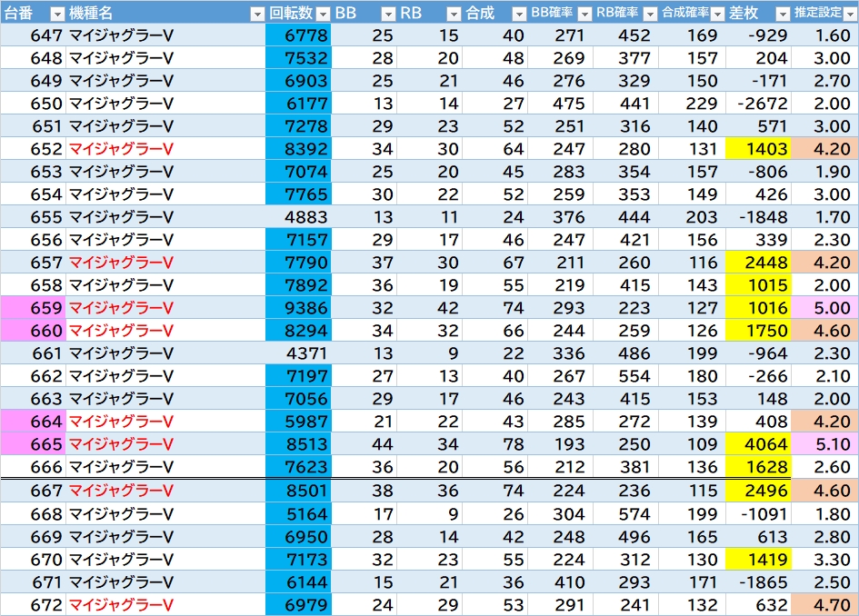Select 差枚 cell -929
Screen dimensions: 859x616
click(758, 35)
